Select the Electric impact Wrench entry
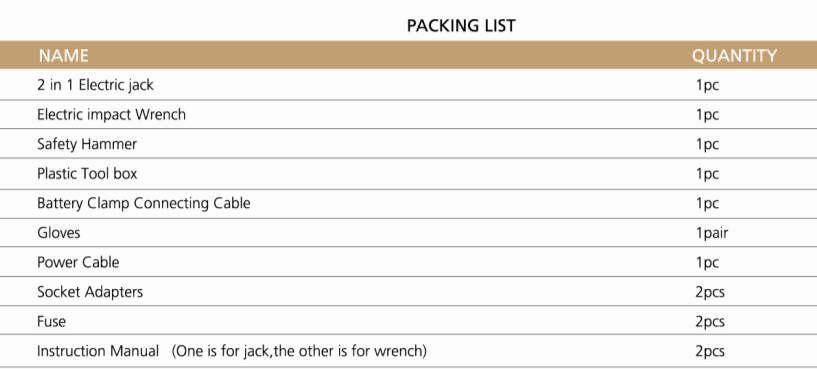This screenshot has height=369, width=817. click(111, 114)
